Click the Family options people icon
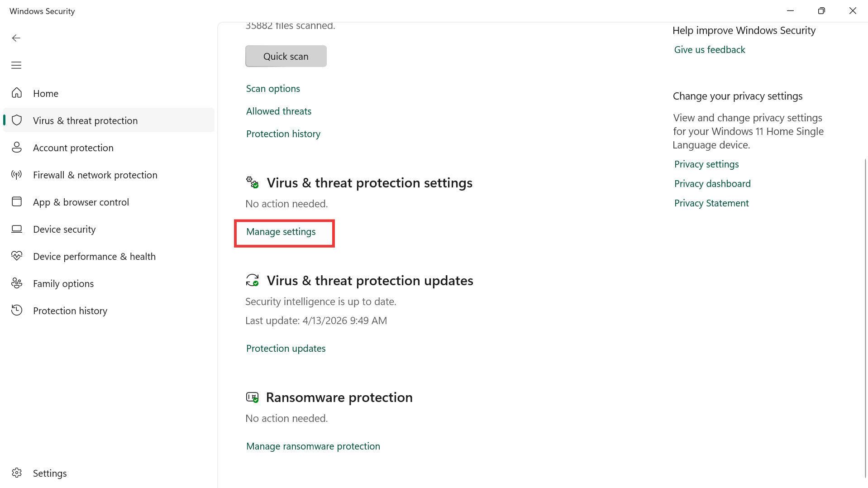The height and width of the screenshot is (488, 868). [17, 283]
